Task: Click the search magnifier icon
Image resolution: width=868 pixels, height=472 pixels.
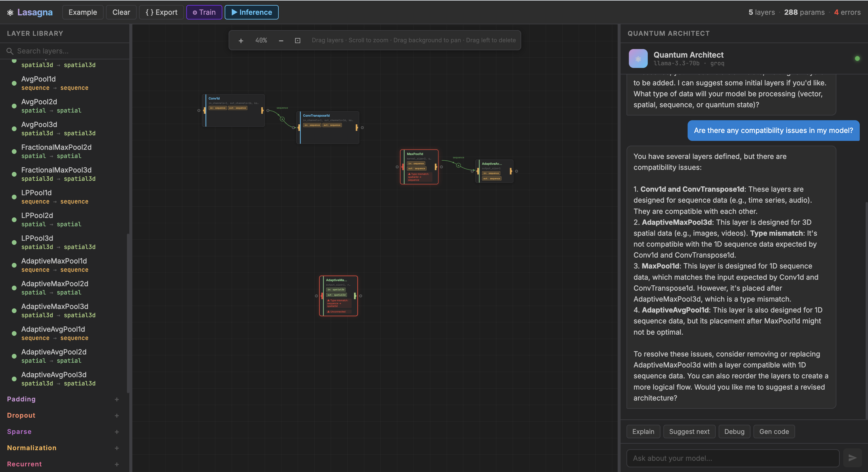Action: [x=10, y=51]
